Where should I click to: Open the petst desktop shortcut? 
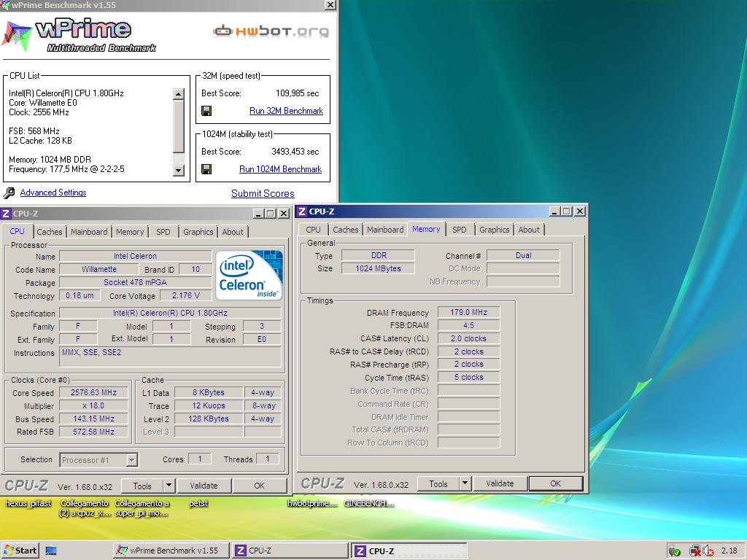(x=198, y=503)
